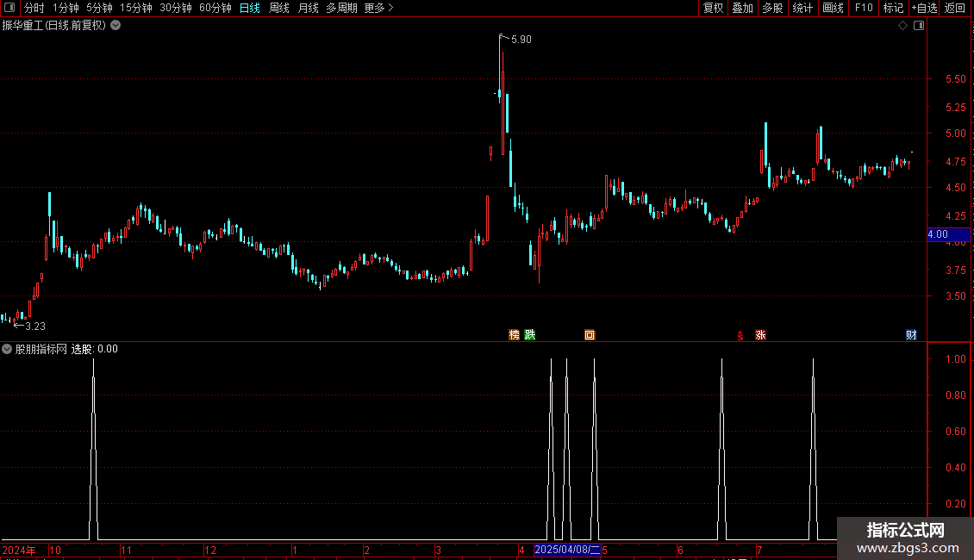Add stock with +自选 button
The image size is (974, 560).
coord(924,8)
